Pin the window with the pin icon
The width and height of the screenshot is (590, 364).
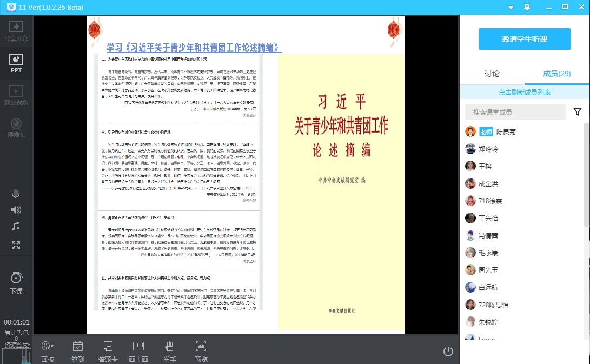[527, 7]
